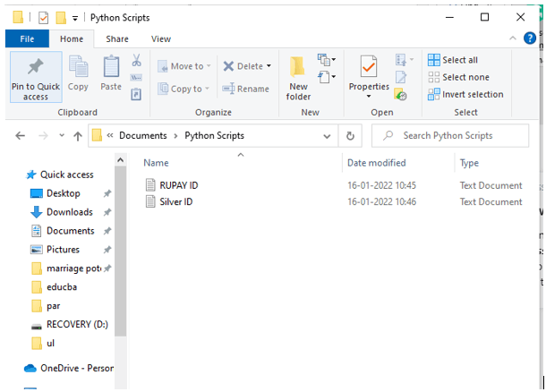Click the Edit file icon

pyautogui.click(x=401, y=77)
